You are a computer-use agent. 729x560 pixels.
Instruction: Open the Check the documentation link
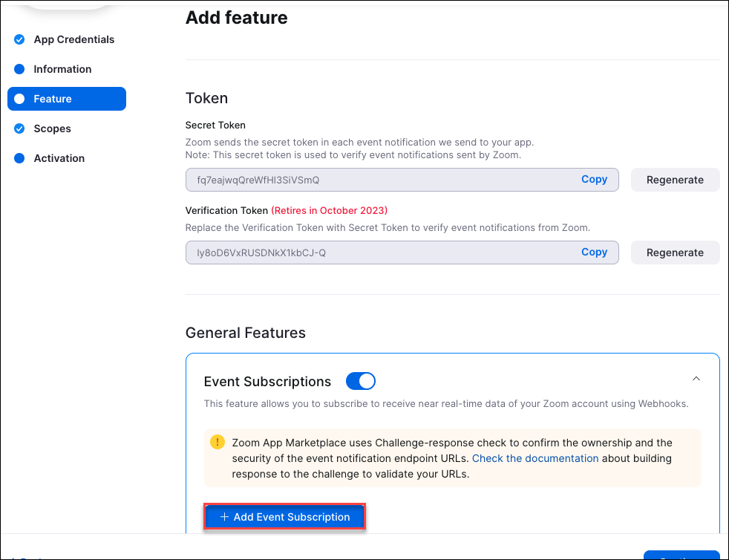coord(535,458)
